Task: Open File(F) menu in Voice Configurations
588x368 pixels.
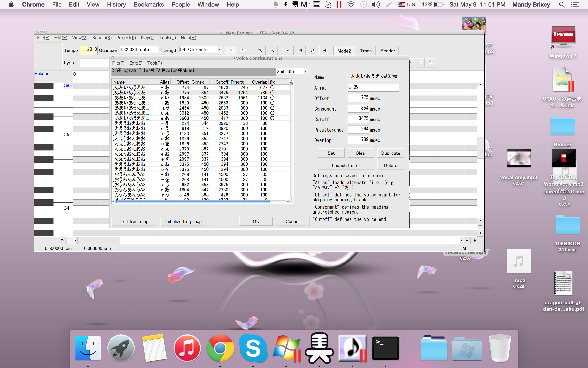Action: coord(118,63)
